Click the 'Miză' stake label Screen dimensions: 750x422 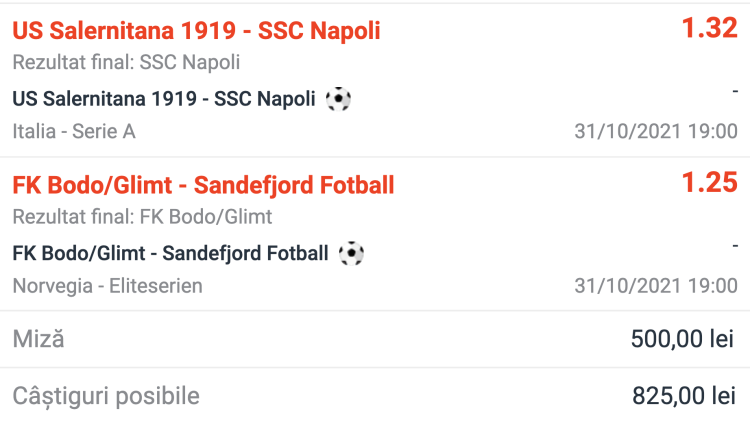[x=38, y=339]
